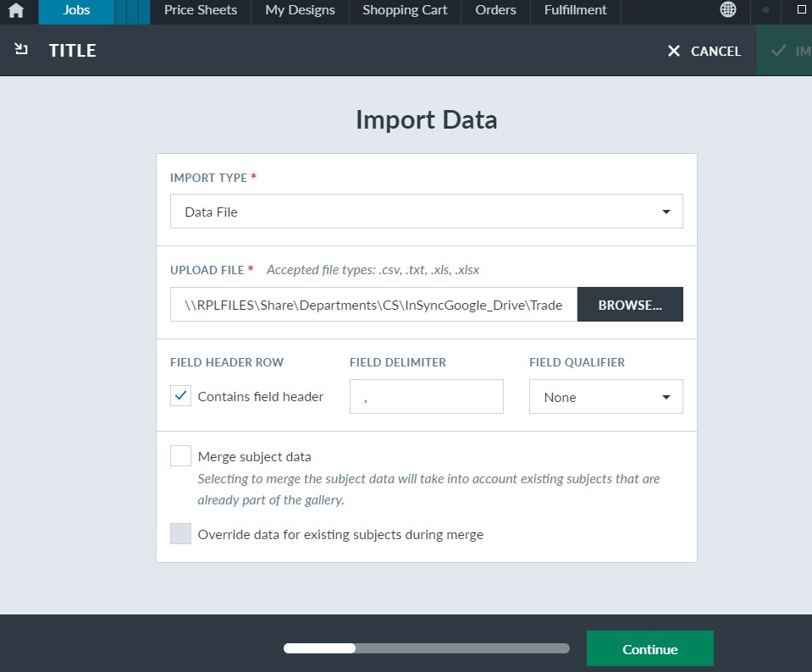812x672 pixels.
Task: Toggle Override data for existing subjects during merge
Action: click(180, 534)
